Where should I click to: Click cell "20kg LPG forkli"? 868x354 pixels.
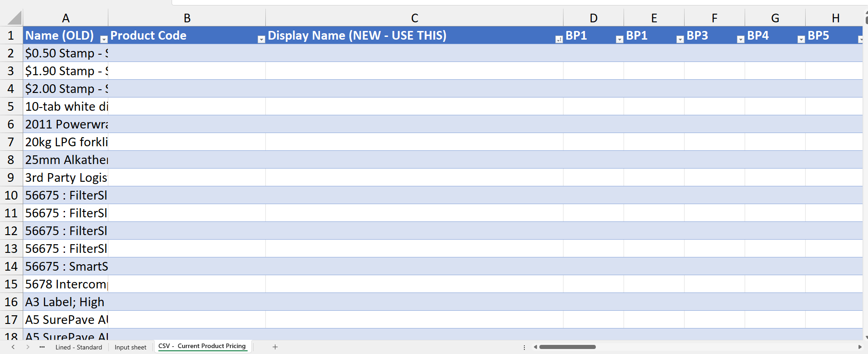click(66, 142)
